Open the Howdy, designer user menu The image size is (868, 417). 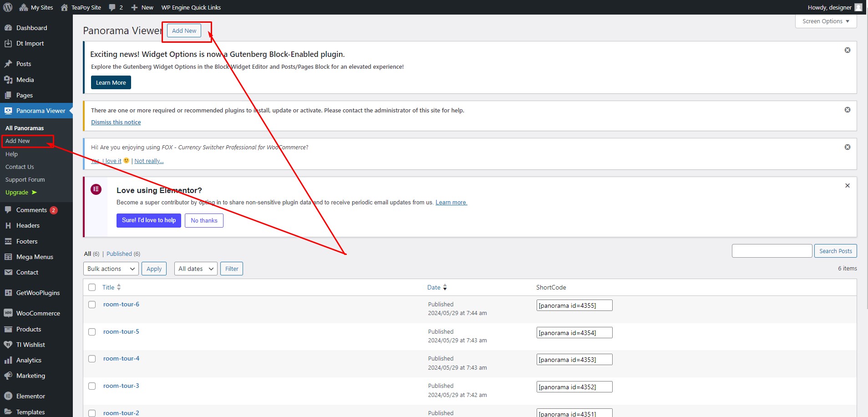pyautogui.click(x=835, y=7)
